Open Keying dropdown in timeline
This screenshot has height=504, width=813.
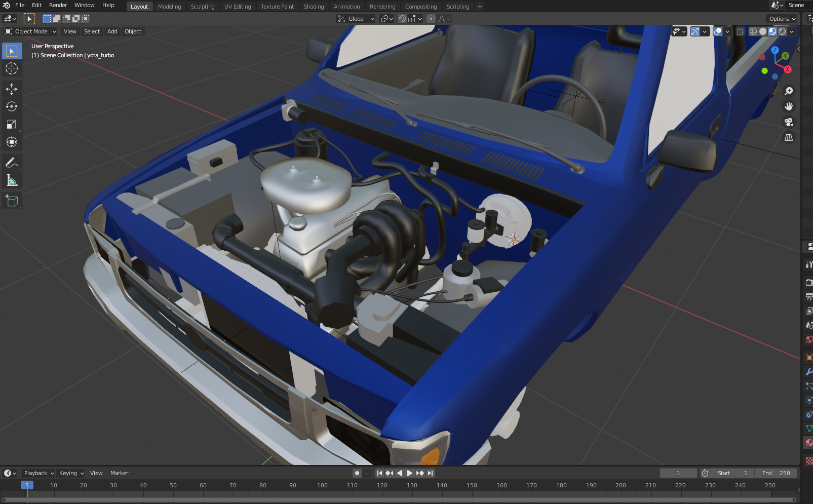pos(71,473)
